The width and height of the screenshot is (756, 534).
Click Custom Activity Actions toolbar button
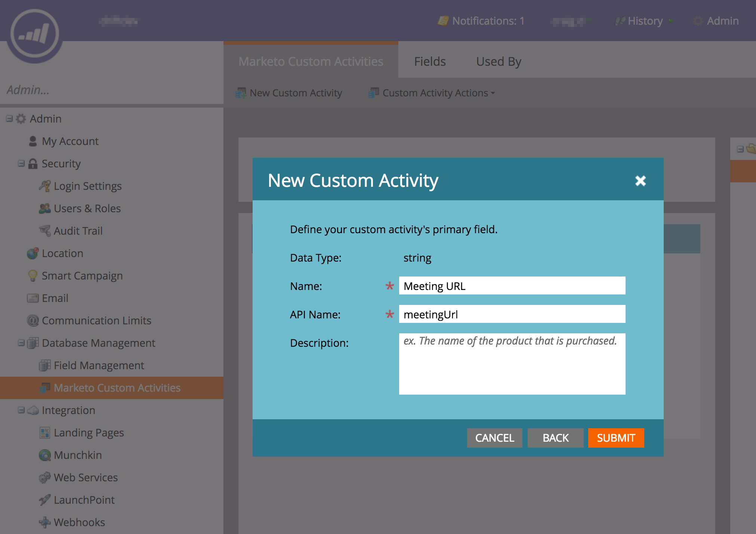click(x=432, y=93)
